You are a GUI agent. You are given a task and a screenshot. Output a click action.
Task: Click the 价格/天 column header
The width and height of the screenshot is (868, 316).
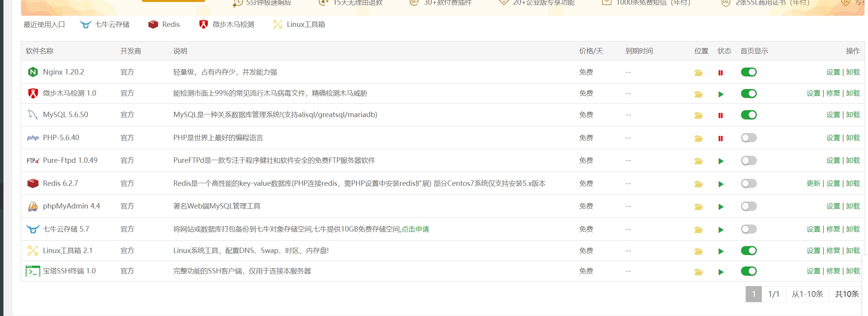tap(591, 51)
